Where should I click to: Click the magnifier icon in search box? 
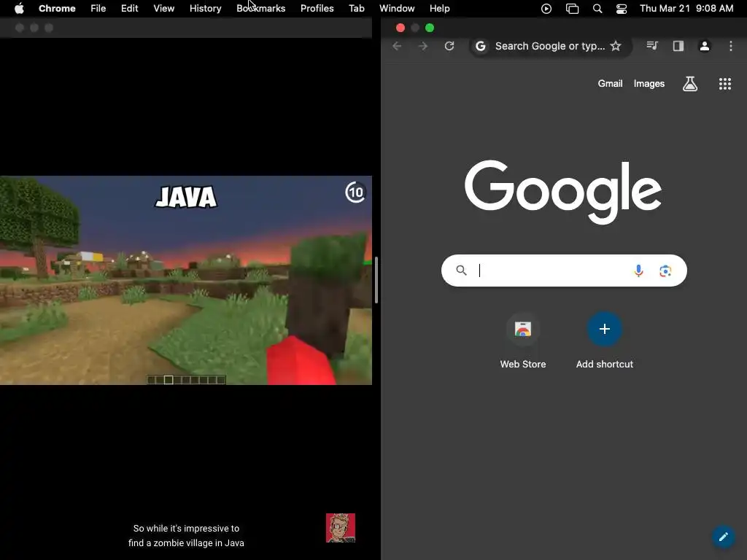point(461,271)
